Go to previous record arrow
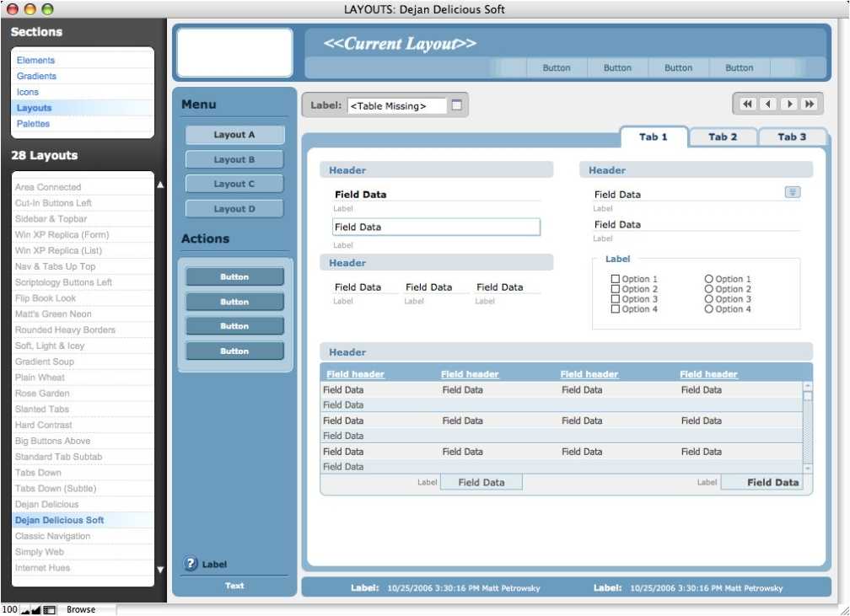The width and height of the screenshot is (850, 616). tap(768, 104)
